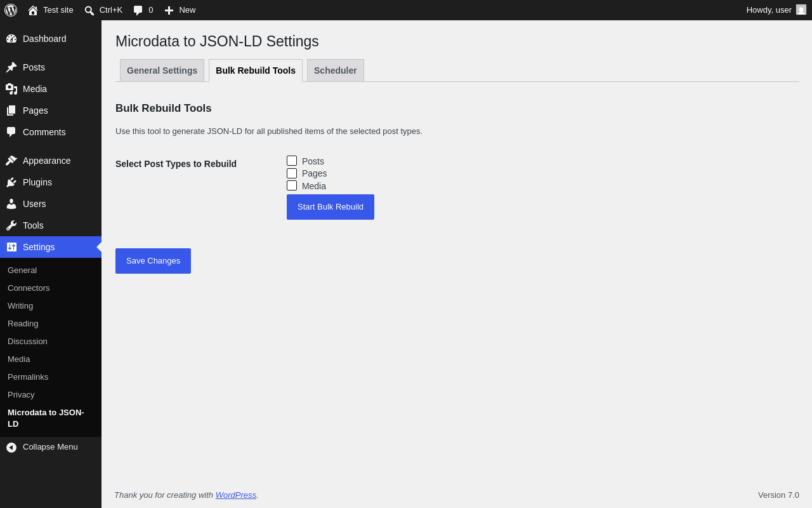Enable the Posts checkbox
This screenshot has width=812, height=508.
[292, 161]
